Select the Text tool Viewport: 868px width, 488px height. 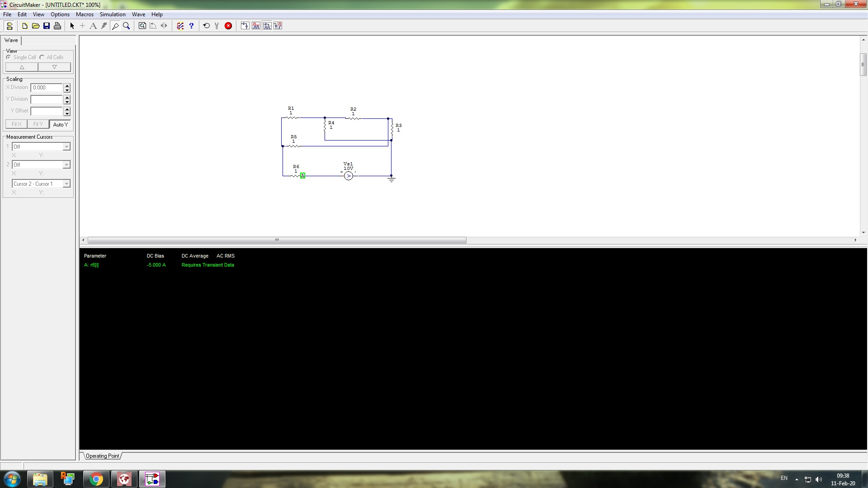(93, 26)
